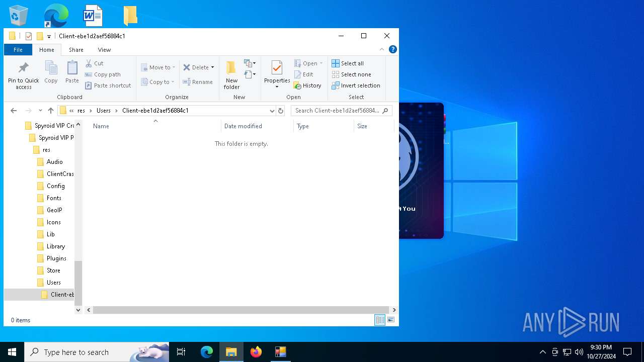Open Customize Quick Access Toolbar dropdown

pos(49,36)
